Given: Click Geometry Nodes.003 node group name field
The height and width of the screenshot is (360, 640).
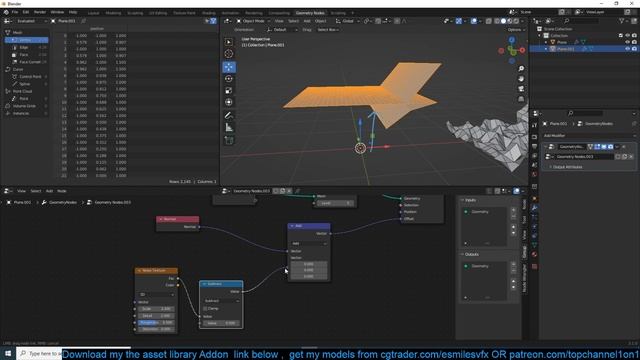Looking at the screenshot, I should 584,157.
